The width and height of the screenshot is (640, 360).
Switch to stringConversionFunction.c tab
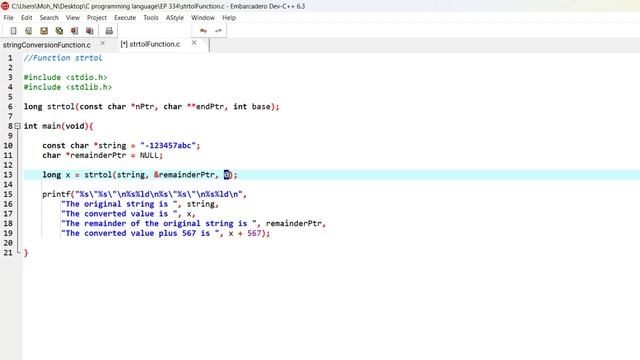(47, 44)
